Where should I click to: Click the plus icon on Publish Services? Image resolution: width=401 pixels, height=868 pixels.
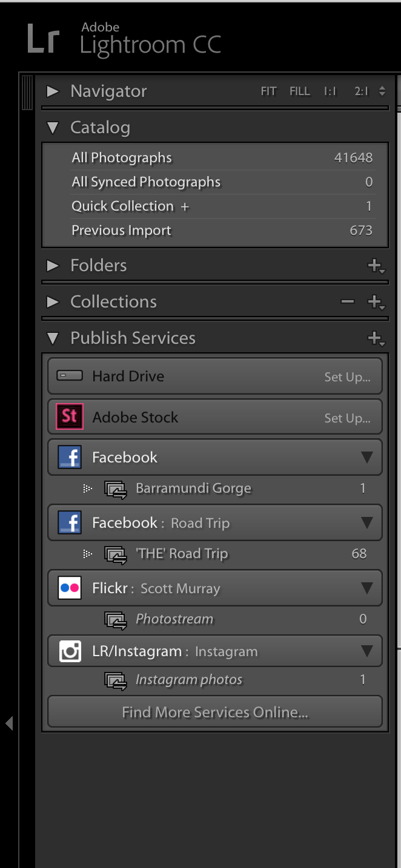(375, 338)
